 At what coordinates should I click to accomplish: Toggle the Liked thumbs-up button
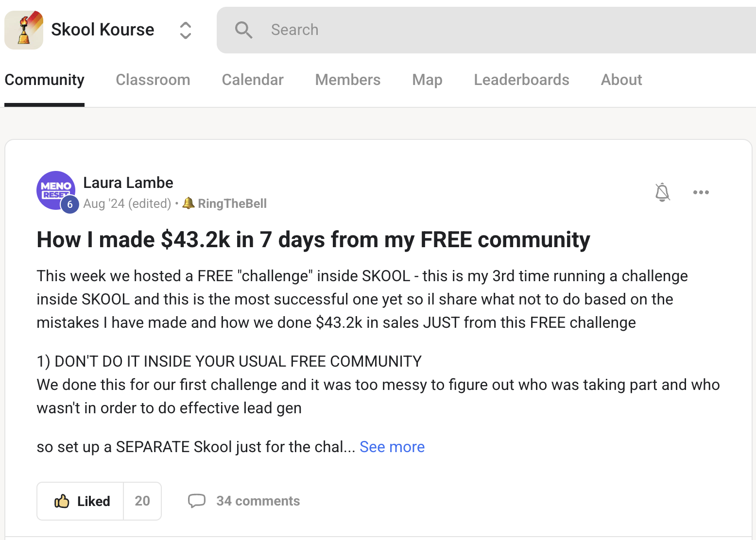[x=81, y=501]
